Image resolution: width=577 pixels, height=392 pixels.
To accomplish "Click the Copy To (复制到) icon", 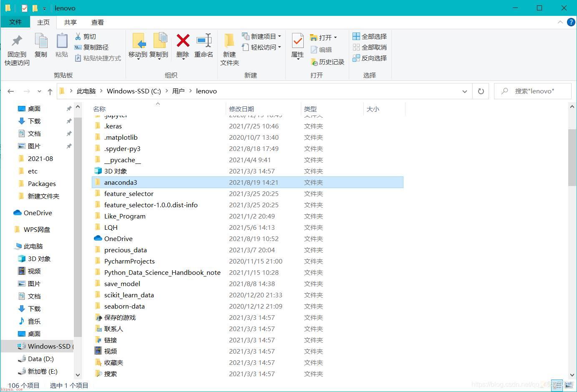I will tap(160, 41).
